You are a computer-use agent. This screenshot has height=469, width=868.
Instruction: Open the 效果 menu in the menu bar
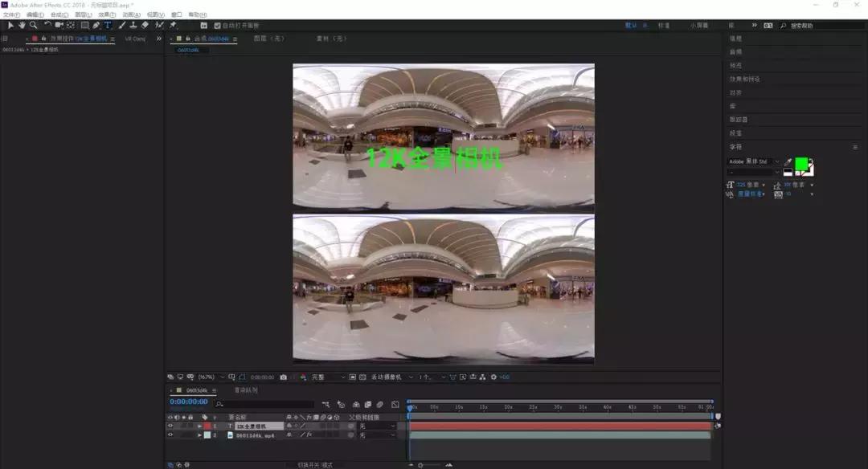107,13
